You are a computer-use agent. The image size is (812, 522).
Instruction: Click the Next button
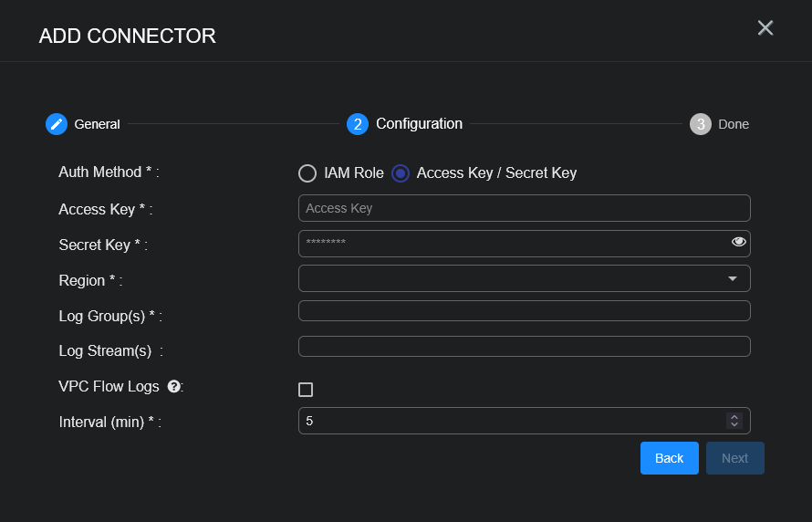734,458
